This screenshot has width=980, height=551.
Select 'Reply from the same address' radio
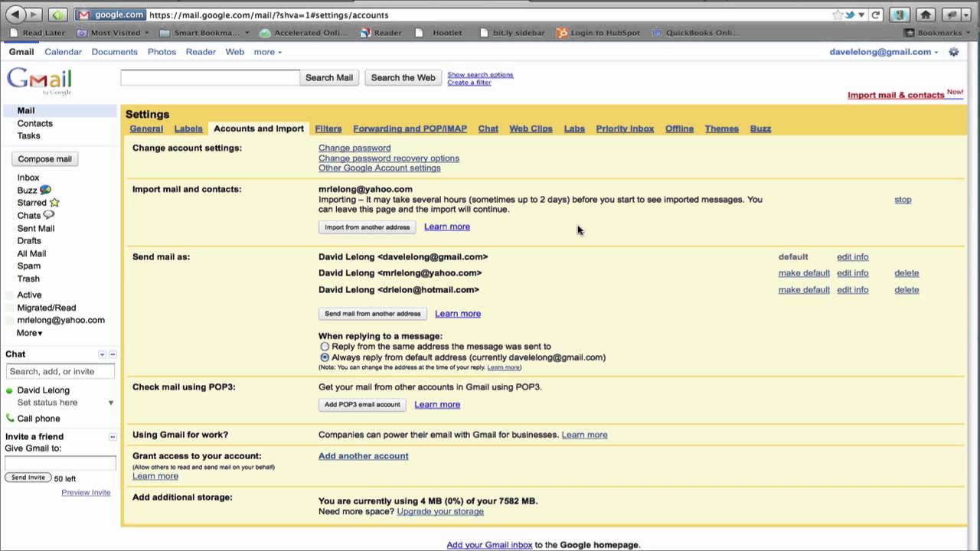coord(325,347)
